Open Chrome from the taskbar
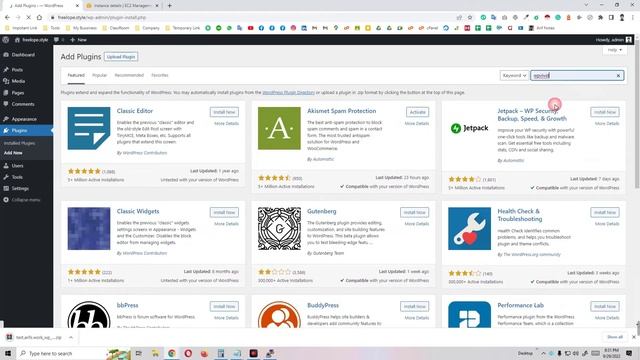The image size is (640, 360). coord(172,353)
